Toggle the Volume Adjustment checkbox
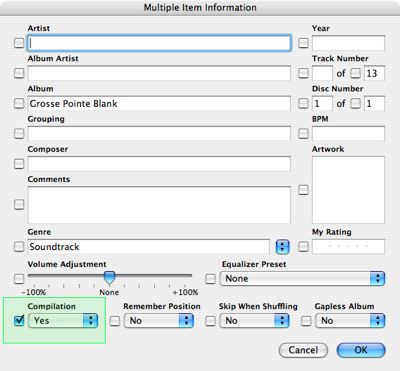The height and width of the screenshot is (371, 400). pos(19,279)
